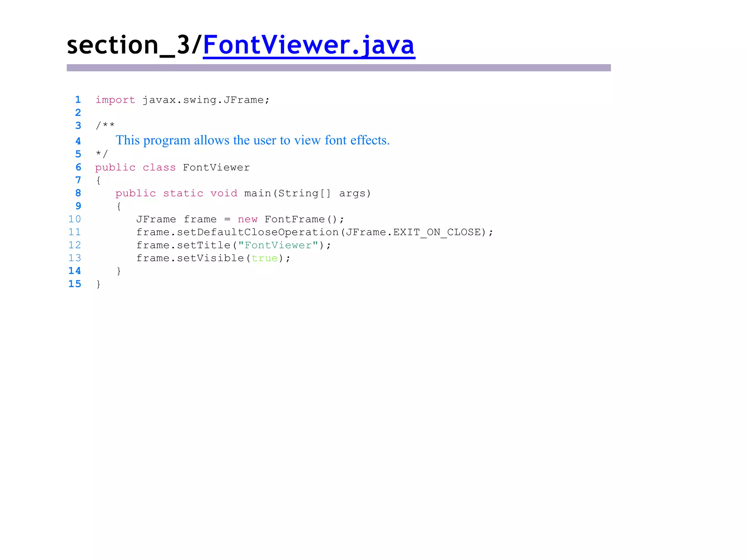Select the 'import javax.swing.JFrame;' code line
The width and height of the screenshot is (747, 560).
(x=182, y=100)
